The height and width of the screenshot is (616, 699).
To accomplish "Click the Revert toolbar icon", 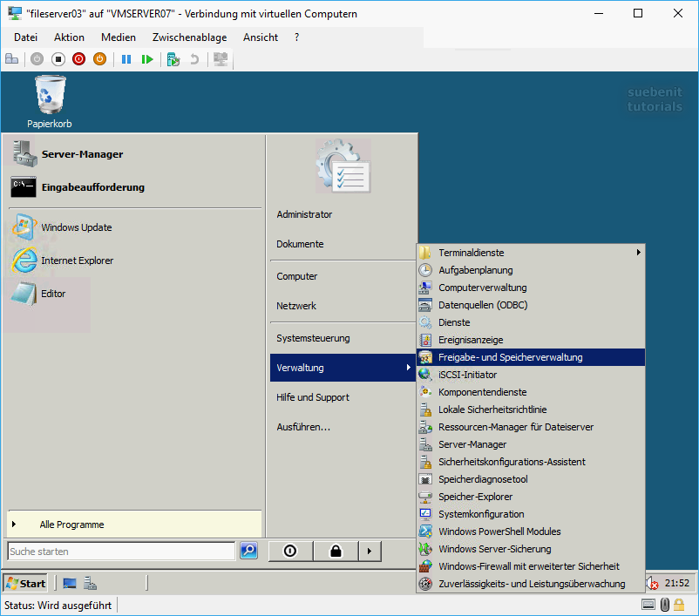I will pyautogui.click(x=194, y=59).
